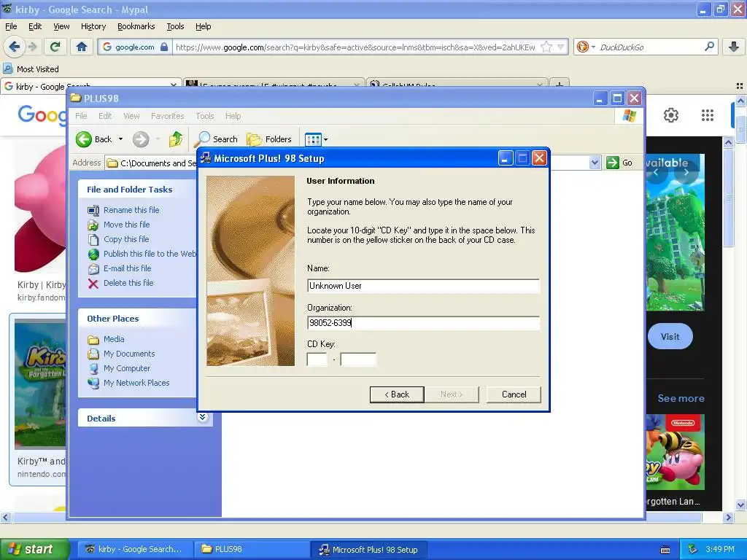Click Move this file
747x560 pixels.
click(x=127, y=225)
